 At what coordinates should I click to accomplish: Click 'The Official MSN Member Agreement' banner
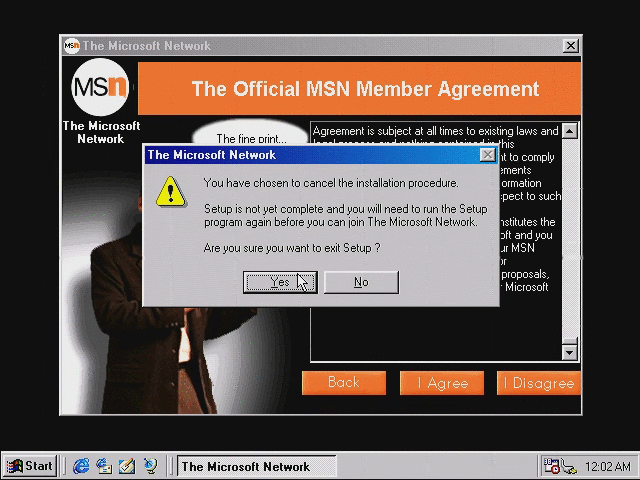point(359,89)
